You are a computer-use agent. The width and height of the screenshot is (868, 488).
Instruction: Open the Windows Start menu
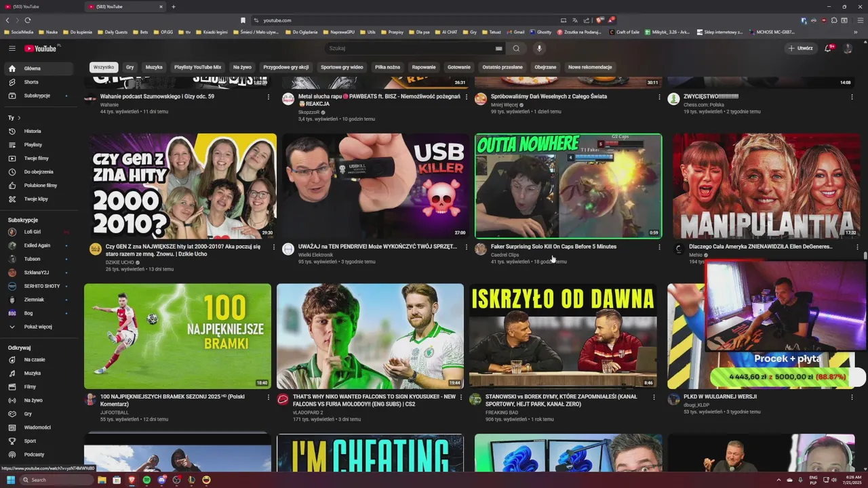pos(11,480)
